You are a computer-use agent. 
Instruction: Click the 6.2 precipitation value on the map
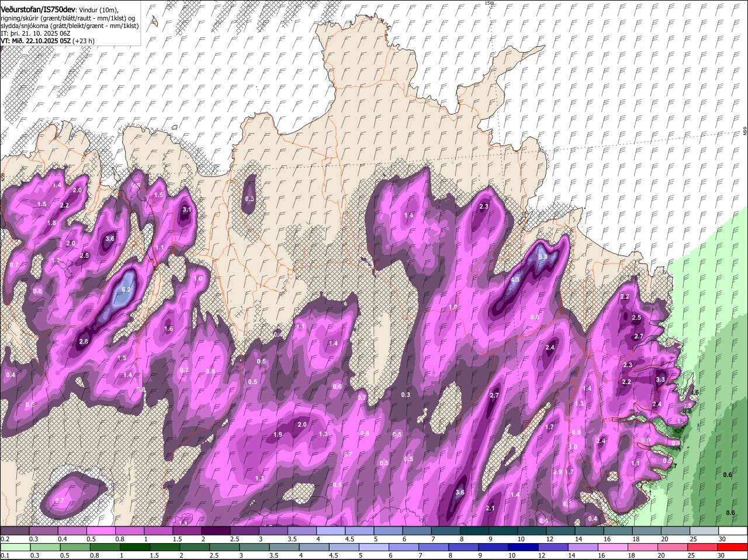point(126,289)
